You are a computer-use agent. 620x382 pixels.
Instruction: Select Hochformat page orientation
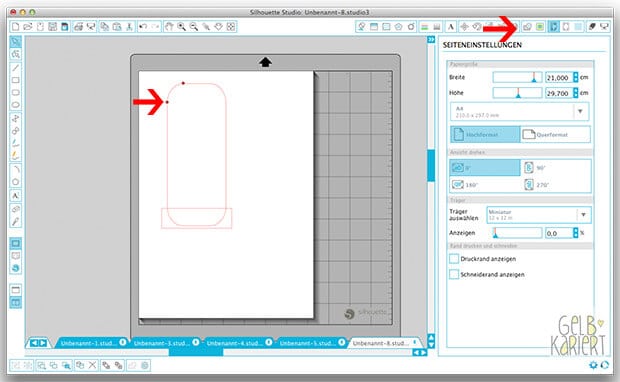pyautogui.click(x=485, y=134)
